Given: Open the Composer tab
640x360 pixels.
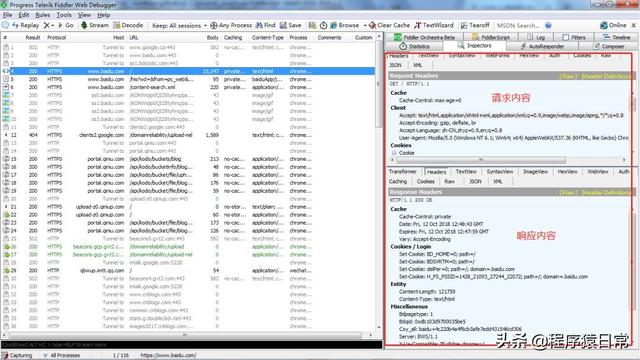Looking at the screenshot, I should click(x=609, y=46).
